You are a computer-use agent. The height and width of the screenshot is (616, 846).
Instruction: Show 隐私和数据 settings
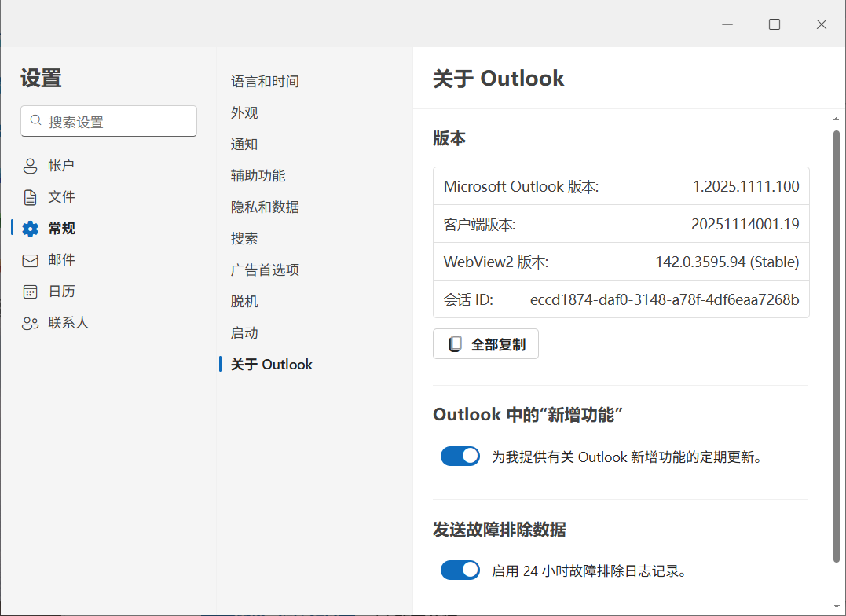(265, 207)
